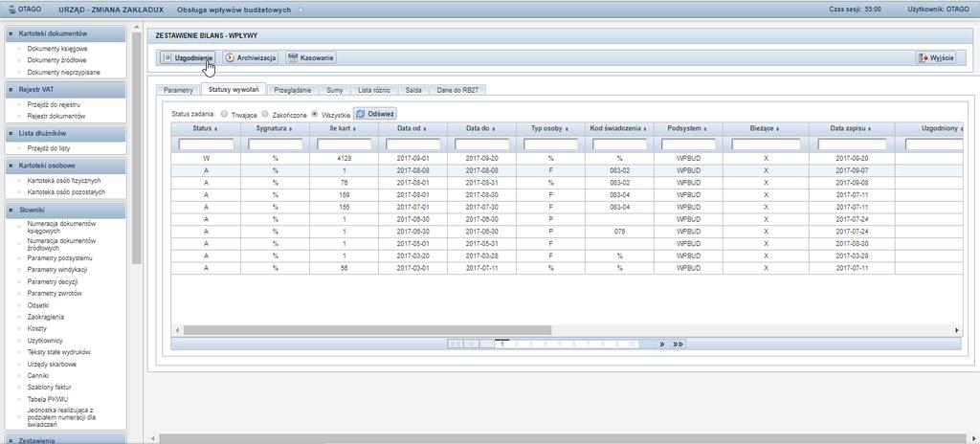Open Dokumenty nieprzypisane in the sidebar
The width and height of the screenshot is (980, 444).
[x=64, y=72]
